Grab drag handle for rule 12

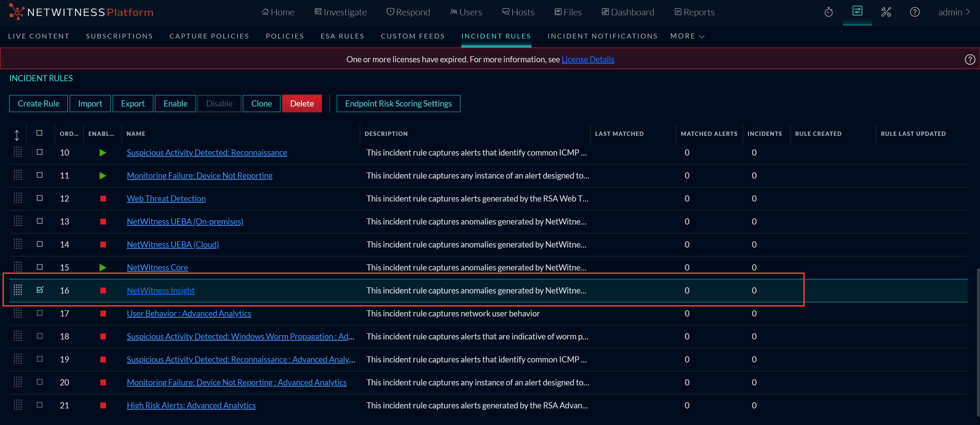(x=18, y=198)
